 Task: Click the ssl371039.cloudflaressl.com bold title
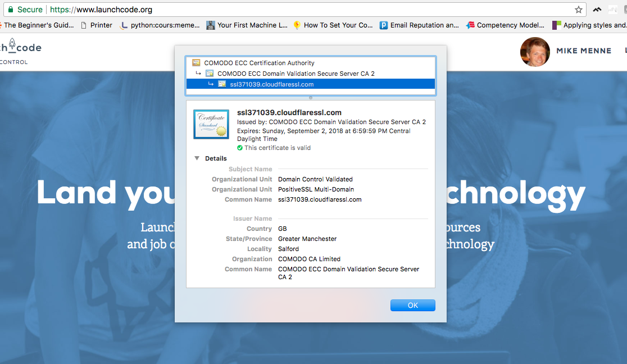289,112
